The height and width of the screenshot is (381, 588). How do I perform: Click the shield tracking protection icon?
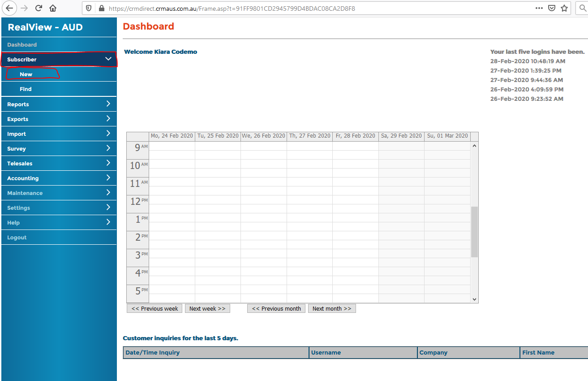89,8
